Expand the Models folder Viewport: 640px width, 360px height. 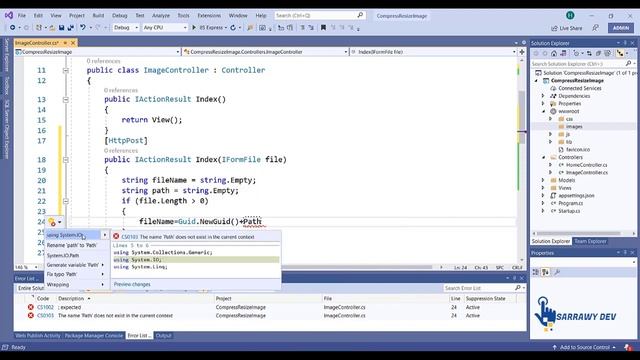click(x=543, y=180)
